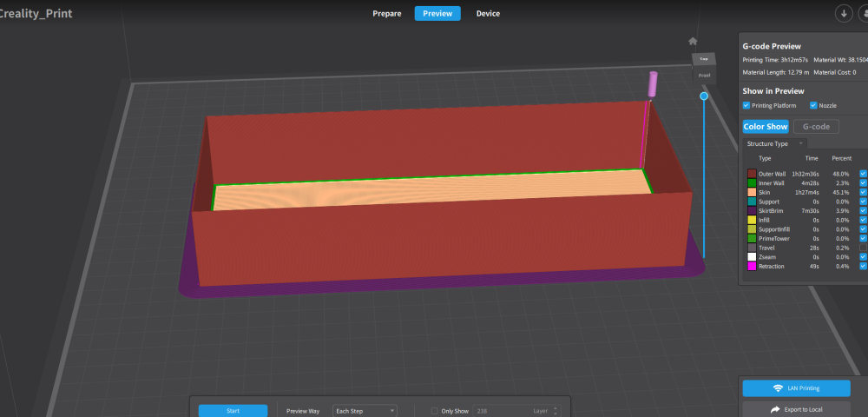Increment the layer number stepper
The image size is (868, 417).
[x=556, y=408]
